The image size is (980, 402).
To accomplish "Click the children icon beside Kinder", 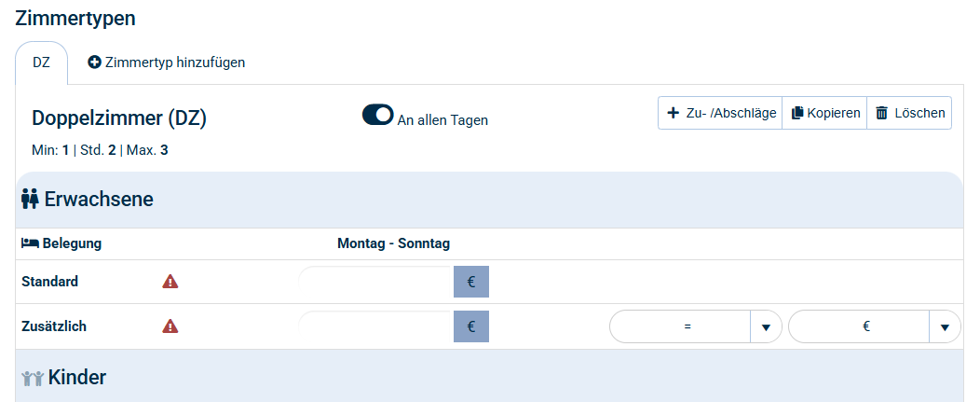I will 33,378.
